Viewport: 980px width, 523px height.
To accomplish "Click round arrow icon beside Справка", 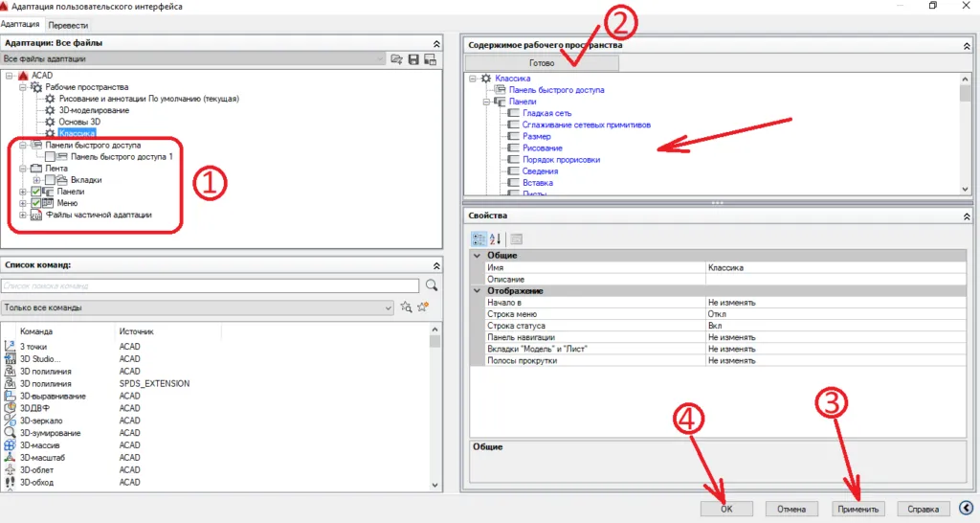I will tap(966, 509).
